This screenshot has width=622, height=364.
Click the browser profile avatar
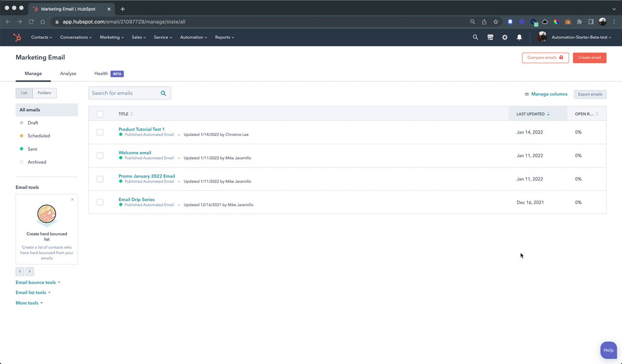coord(603,22)
